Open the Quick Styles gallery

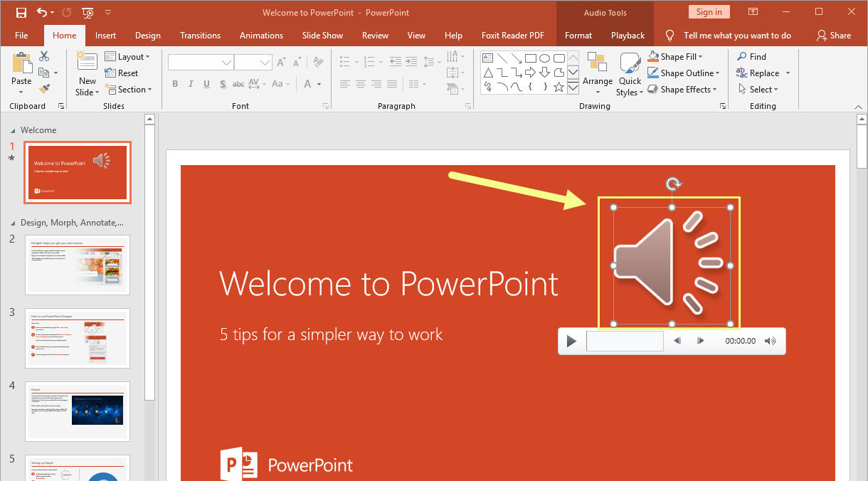(x=630, y=74)
